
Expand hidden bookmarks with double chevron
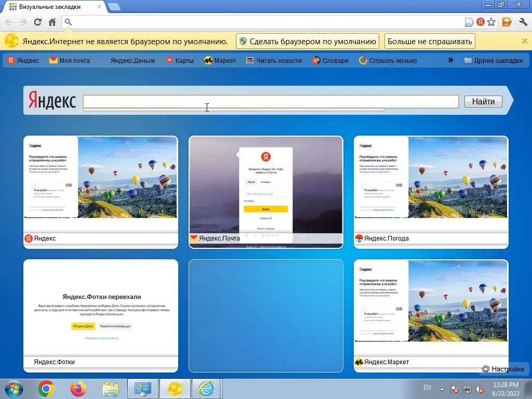click(450, 60)
